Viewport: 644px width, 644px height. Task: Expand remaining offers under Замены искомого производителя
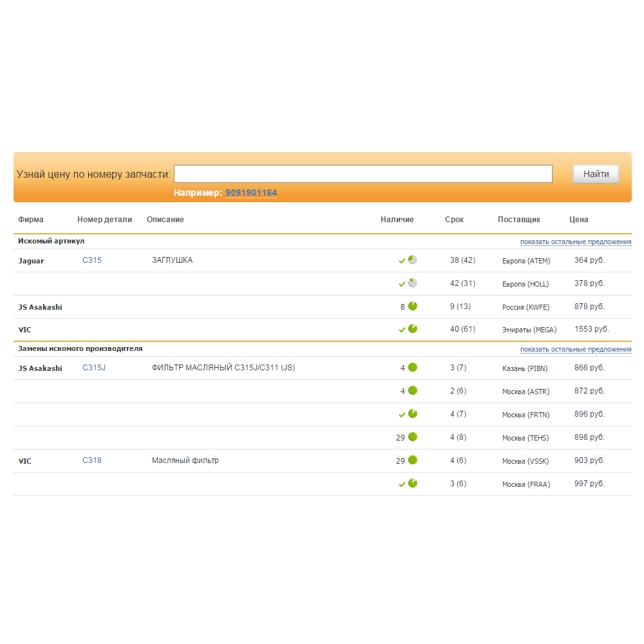[x=576, y=349]
